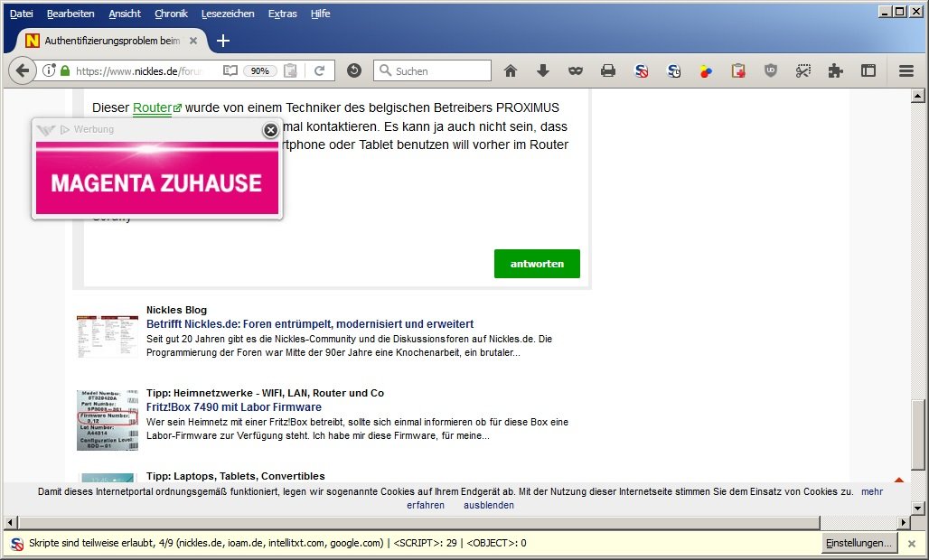Click the Magenta Zuhause ad banner
Screen dimensions: 929x560
[x=157, y=178]
